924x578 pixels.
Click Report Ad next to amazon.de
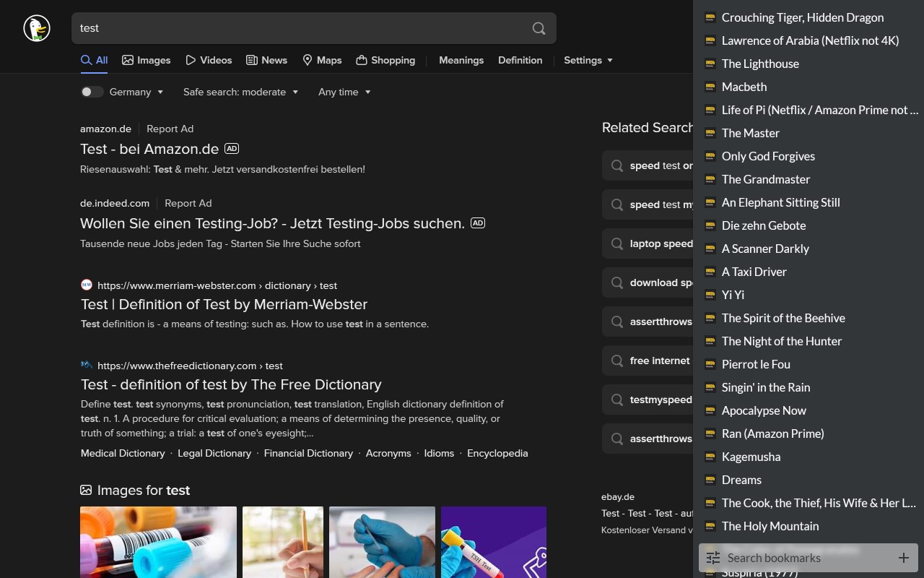(170, 129)
